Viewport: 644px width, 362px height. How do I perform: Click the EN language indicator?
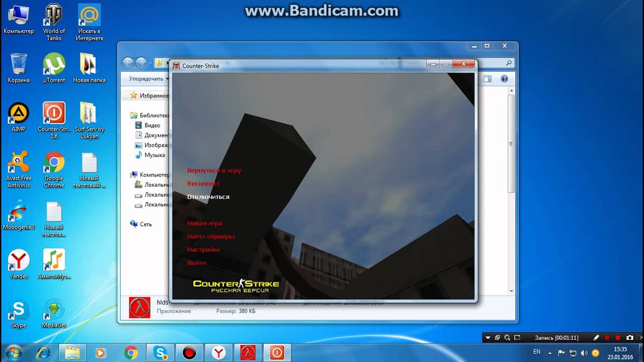pos(537,352)
